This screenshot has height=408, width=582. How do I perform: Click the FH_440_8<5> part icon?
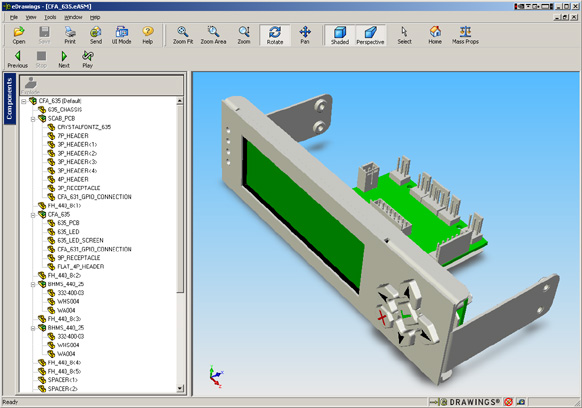(42, 371)
